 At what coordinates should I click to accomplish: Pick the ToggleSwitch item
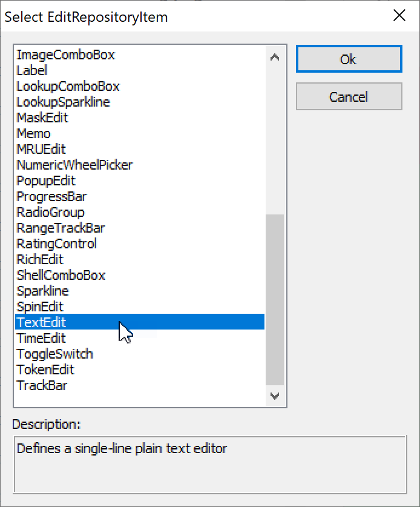(54, 354)
